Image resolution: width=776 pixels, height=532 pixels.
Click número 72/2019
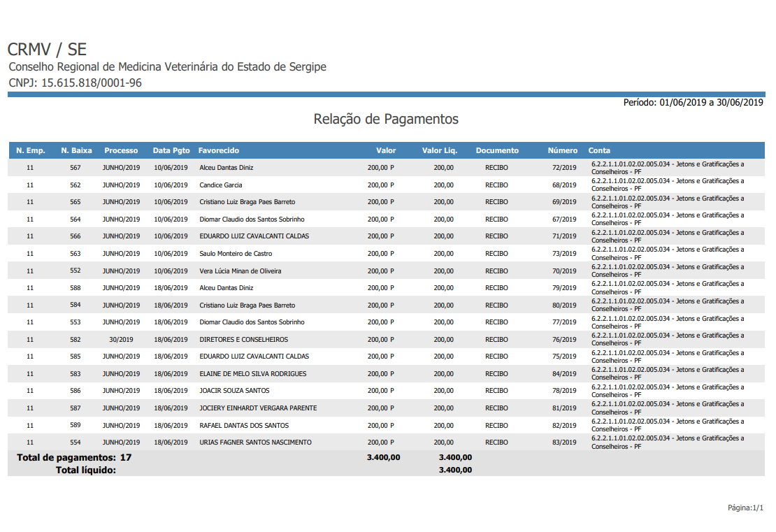click(565, 168)
